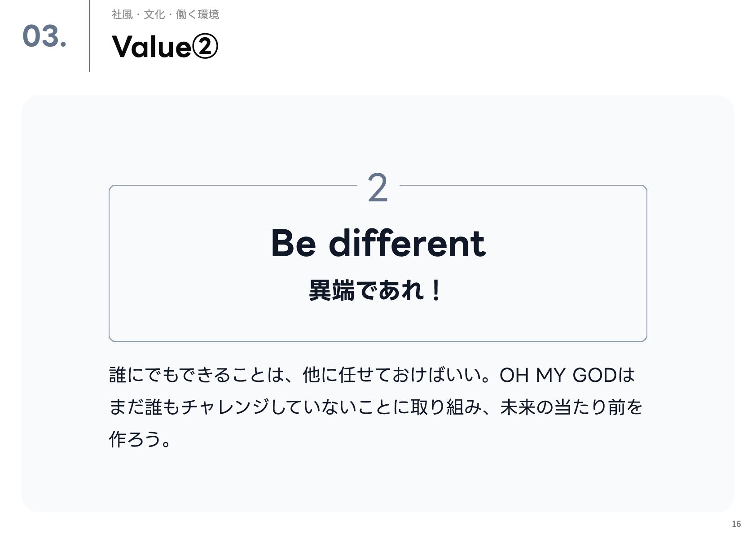The width and height of the screenshot is (756, 534).
Task: Click the phrase "未来の当たり前を" in the description
Action: coord(571,407)
